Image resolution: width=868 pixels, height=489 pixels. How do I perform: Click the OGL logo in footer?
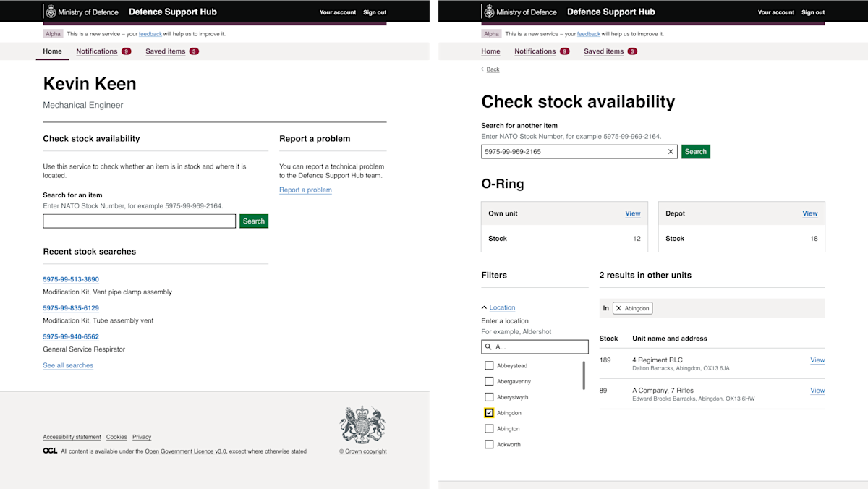tap(50, 451)
